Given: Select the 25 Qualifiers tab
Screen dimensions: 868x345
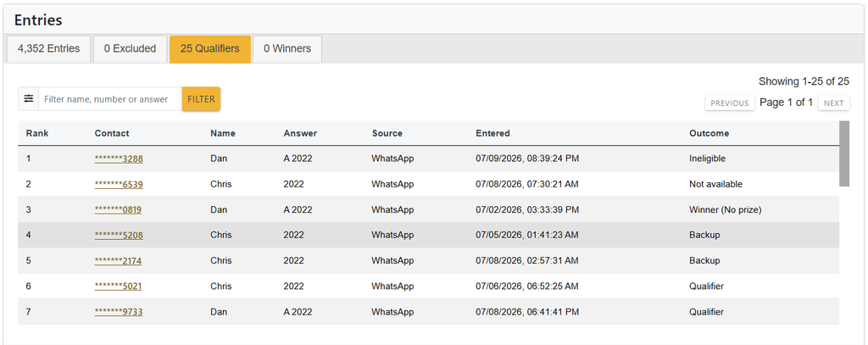Looking at the screenshot, I should click(210, 48).
